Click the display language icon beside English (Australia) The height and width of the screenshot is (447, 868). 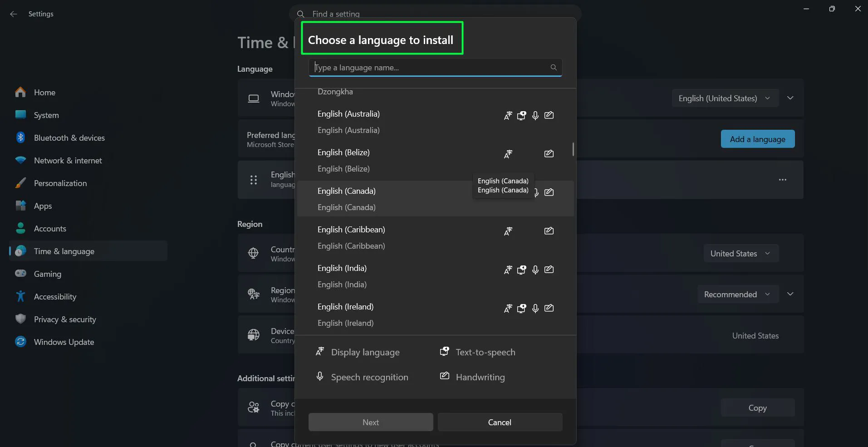click(508, 116)
